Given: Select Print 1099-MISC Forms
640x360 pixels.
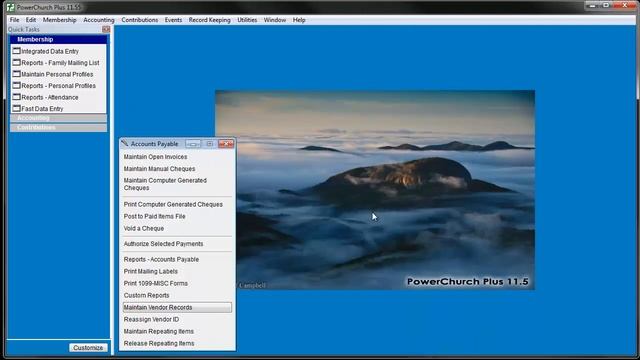Looking at the screenshot, I should point(156,283).
